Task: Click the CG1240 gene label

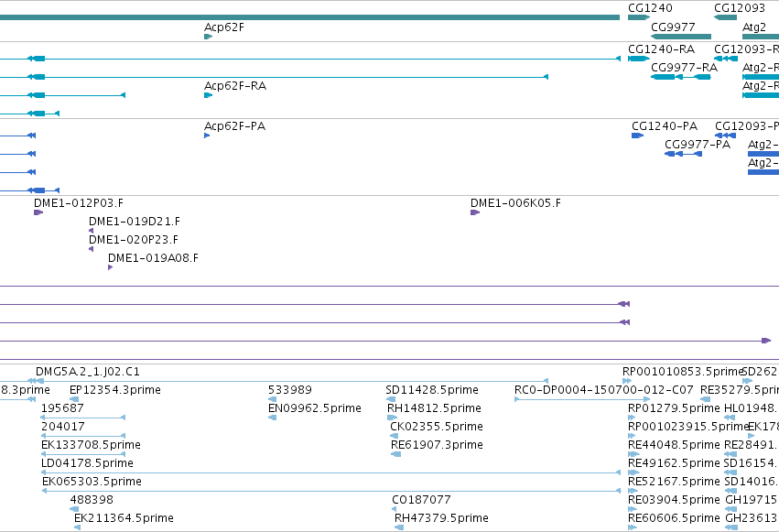Action: pos(650,8)
